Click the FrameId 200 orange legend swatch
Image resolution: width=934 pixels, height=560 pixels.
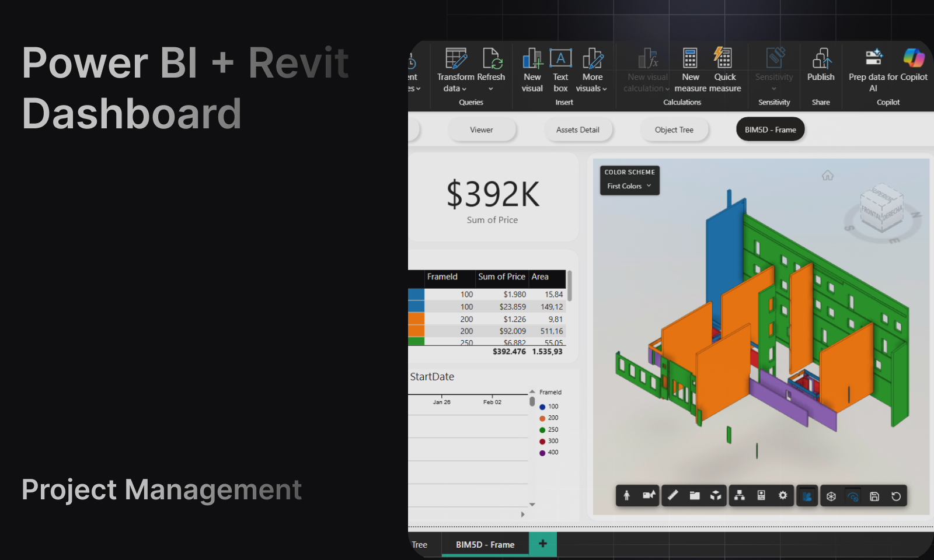click(x=542, y=418)
